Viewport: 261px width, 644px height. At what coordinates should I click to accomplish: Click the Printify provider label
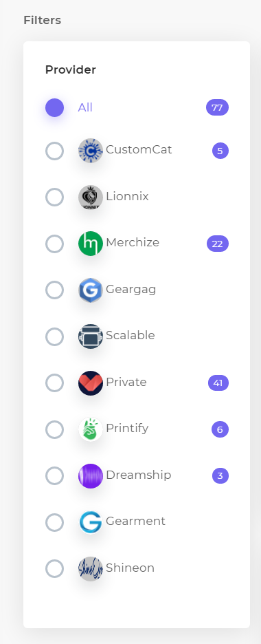127,429
